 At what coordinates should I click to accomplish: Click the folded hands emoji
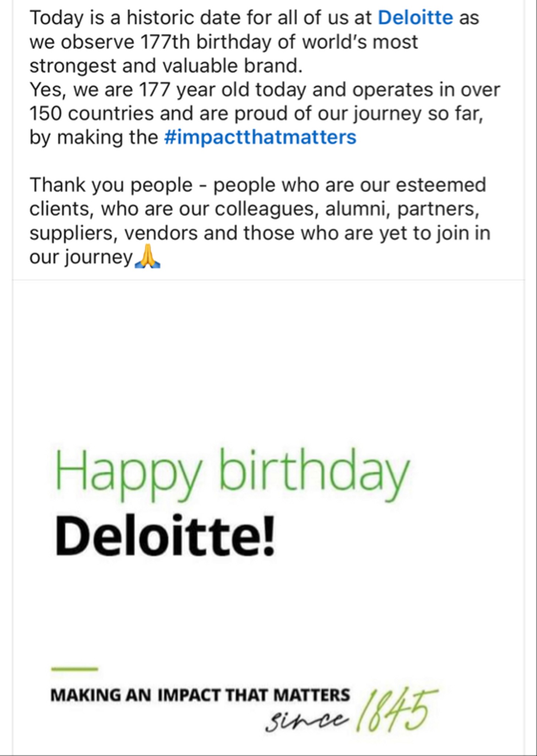pyautogui.click(x=147, y=256)
